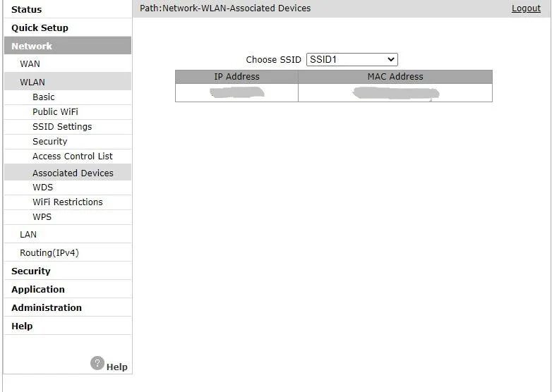This screenshot has height=392, width=552.
Task: Open the Public WiFi page
Action: tap(55, 112)
